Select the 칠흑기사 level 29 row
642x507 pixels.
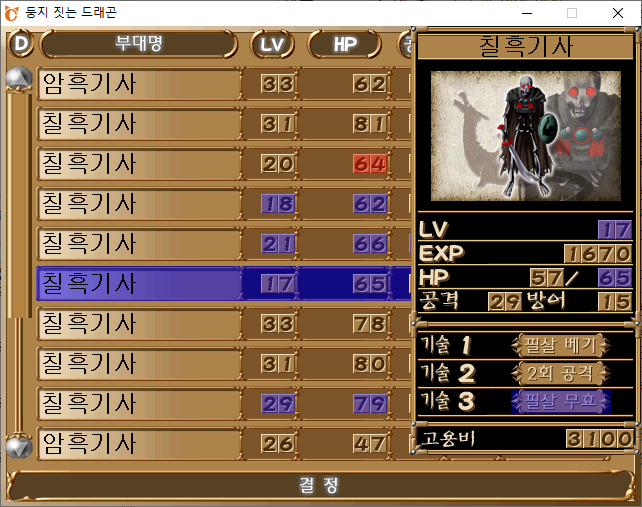click(x=224, y=404)
